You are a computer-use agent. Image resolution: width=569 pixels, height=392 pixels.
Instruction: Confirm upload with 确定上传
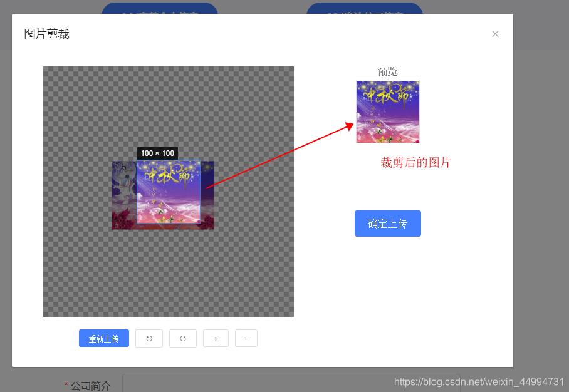point(387,224)
